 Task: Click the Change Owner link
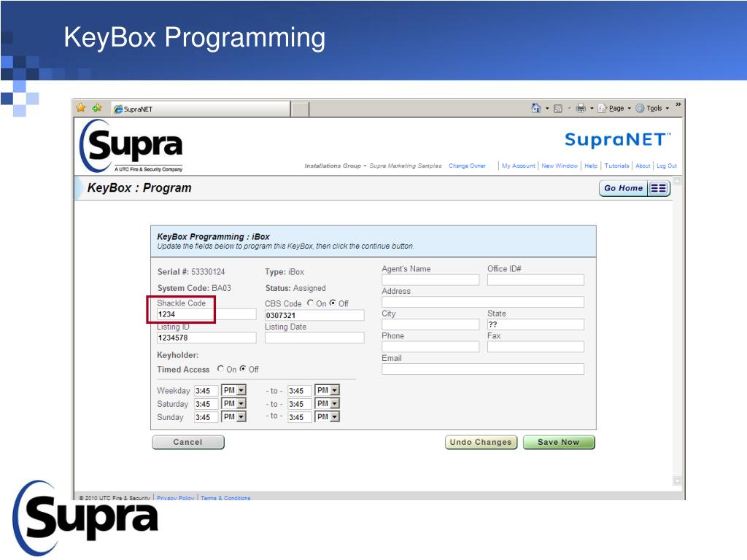click(467, 166)
